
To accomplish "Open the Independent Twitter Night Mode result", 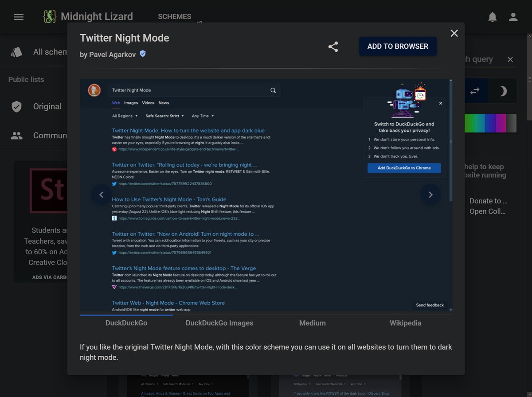I will tap(188, 131).
